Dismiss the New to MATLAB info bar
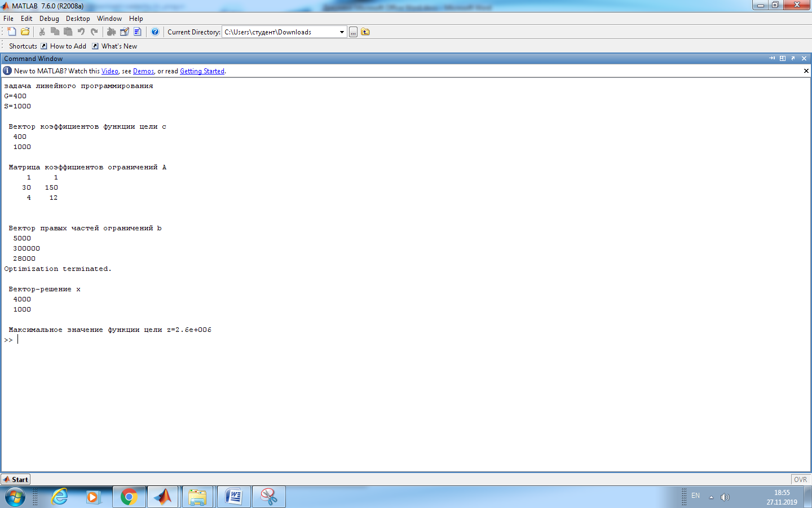This screenshot has width=812, height=508. coord(806,71)
